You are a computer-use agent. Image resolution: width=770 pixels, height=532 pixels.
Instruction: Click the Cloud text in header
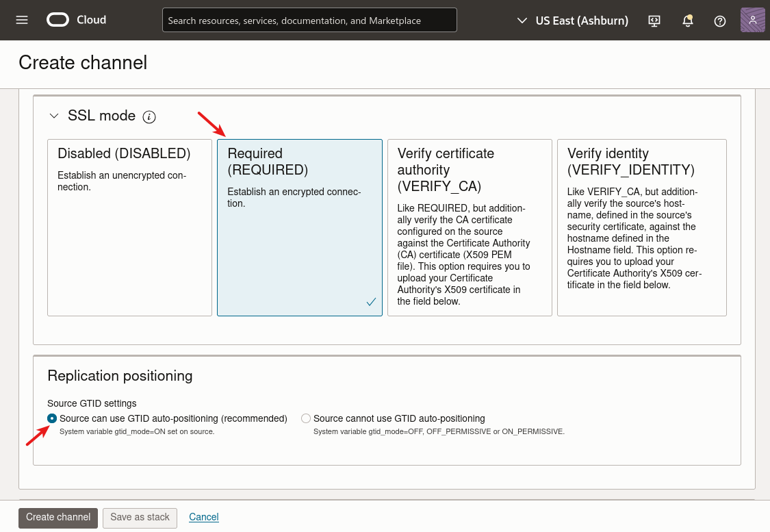[91, 20]
